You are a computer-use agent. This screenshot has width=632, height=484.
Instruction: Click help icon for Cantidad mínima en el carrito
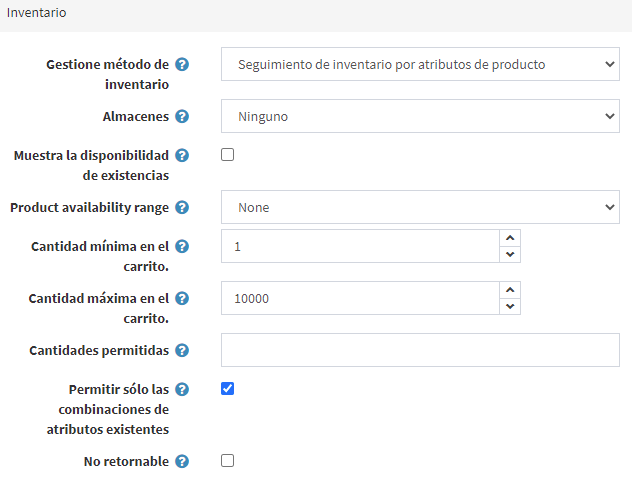pyautogui.click(x=182, y=247)
